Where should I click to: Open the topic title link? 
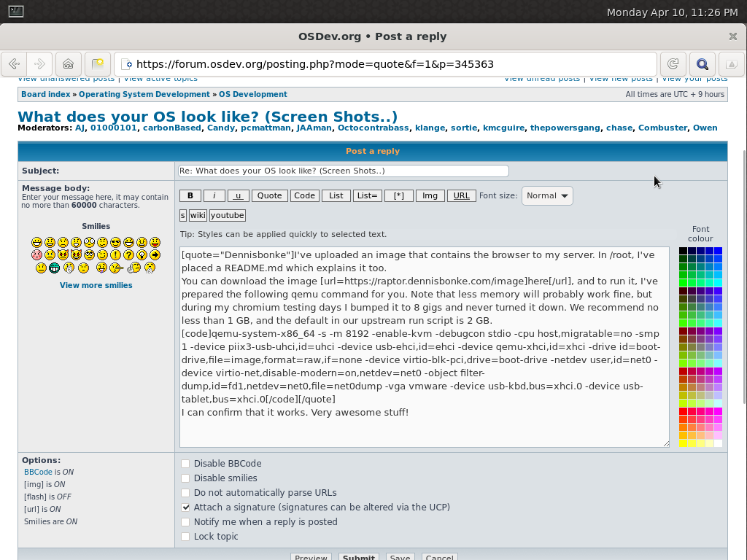pos(208,116)
